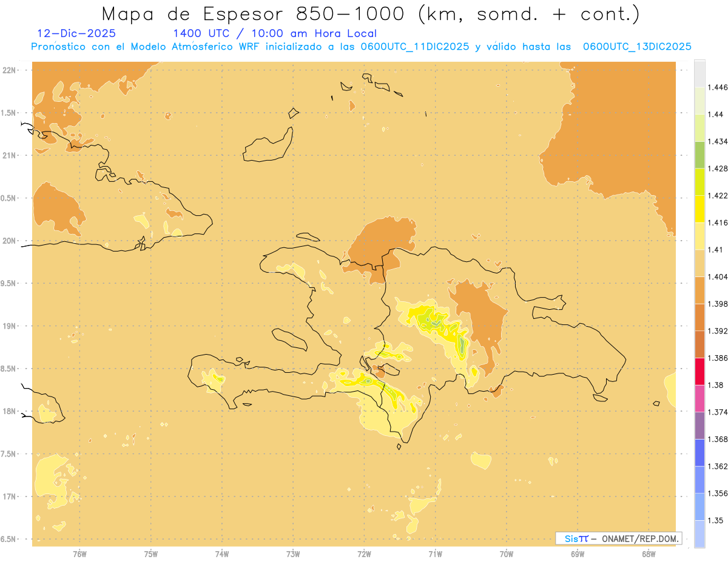Click the '69W' longitude label

tap(578, 554)
